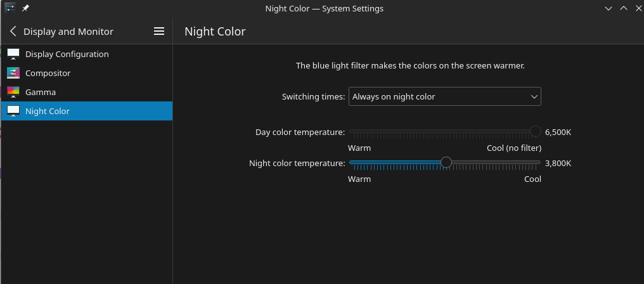Click the Gamma rainbow icon
Viewport: 644px width, 284px height.
pos(13,92)
